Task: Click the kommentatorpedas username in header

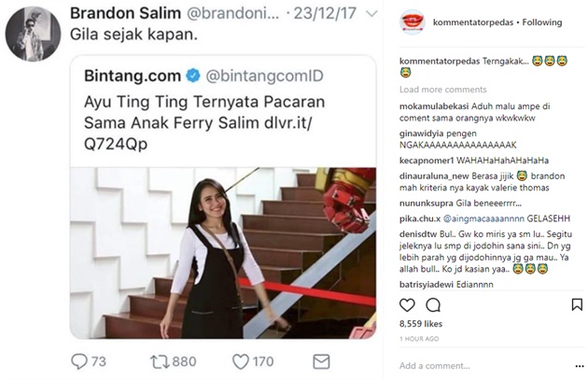Action: click(x=473, y=22)
